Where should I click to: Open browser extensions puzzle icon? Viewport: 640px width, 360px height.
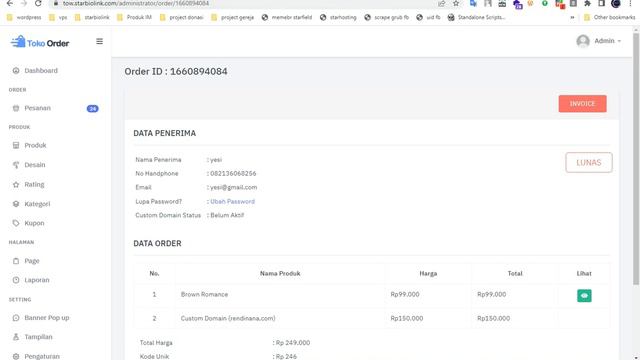pyautogui.click(x=587, y=3)
